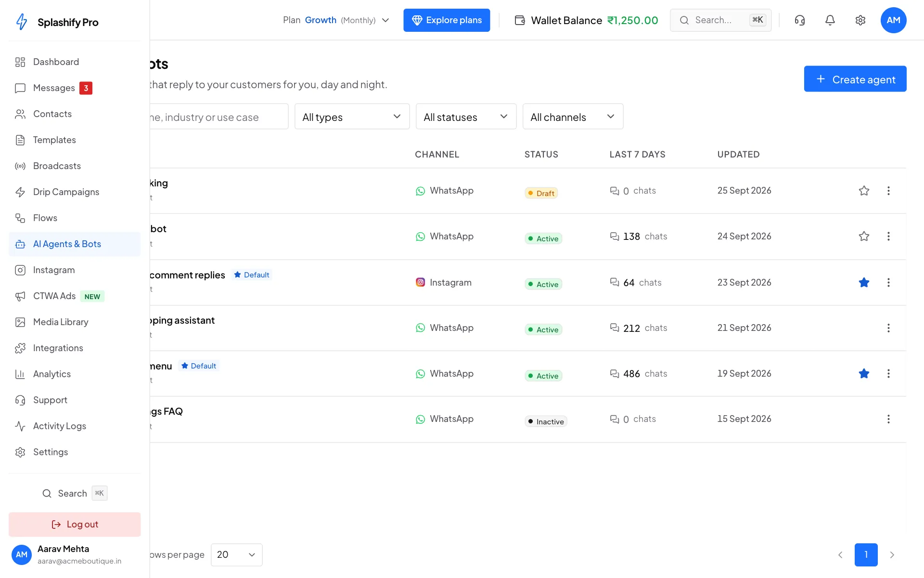Click the agent filter search box

click(x=219, y=117)
